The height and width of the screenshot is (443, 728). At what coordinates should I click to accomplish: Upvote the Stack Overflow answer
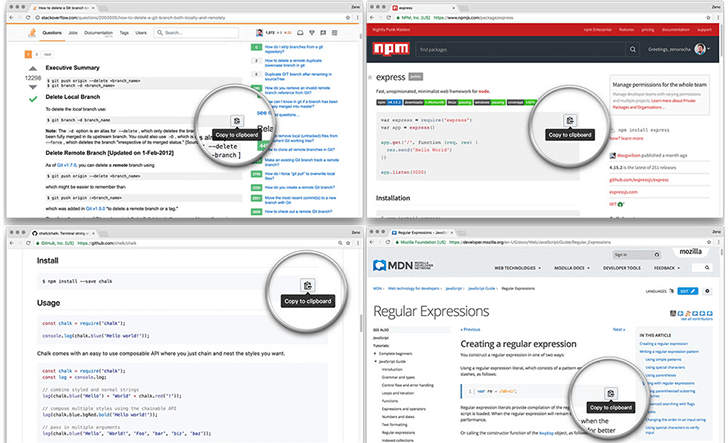coord(33,66)
